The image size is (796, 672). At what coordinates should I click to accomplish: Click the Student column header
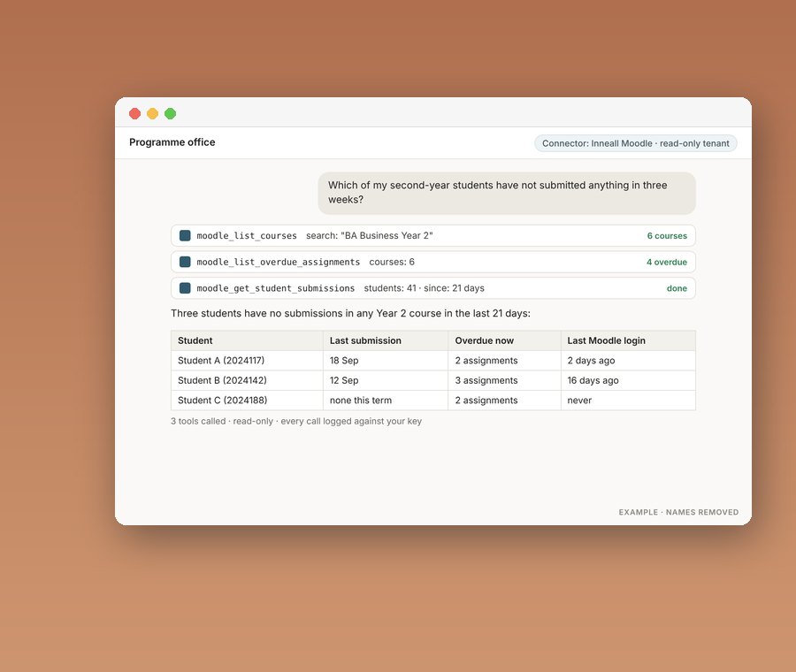[247, 340]
